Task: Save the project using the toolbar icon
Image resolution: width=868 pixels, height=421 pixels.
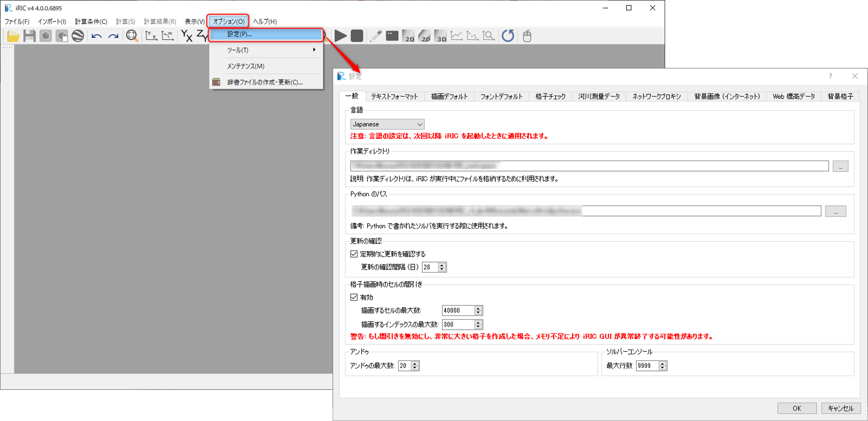Action: 29,36
